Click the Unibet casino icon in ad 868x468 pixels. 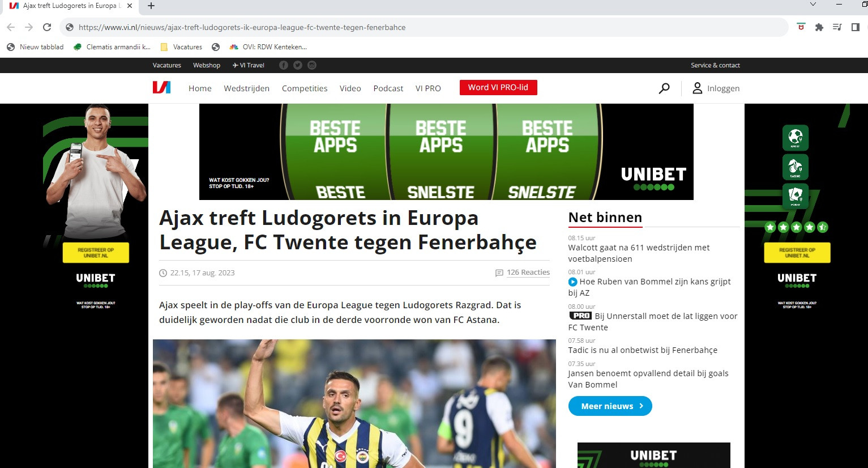click(796, 167)
